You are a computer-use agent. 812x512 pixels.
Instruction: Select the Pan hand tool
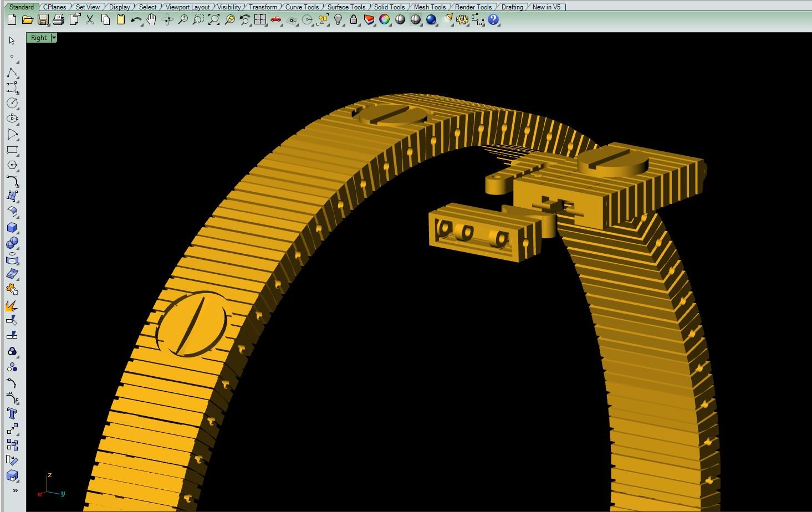tap(151, 20)
